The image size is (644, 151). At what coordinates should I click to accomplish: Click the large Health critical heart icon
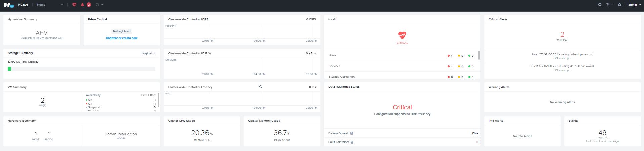pos(402,35)
